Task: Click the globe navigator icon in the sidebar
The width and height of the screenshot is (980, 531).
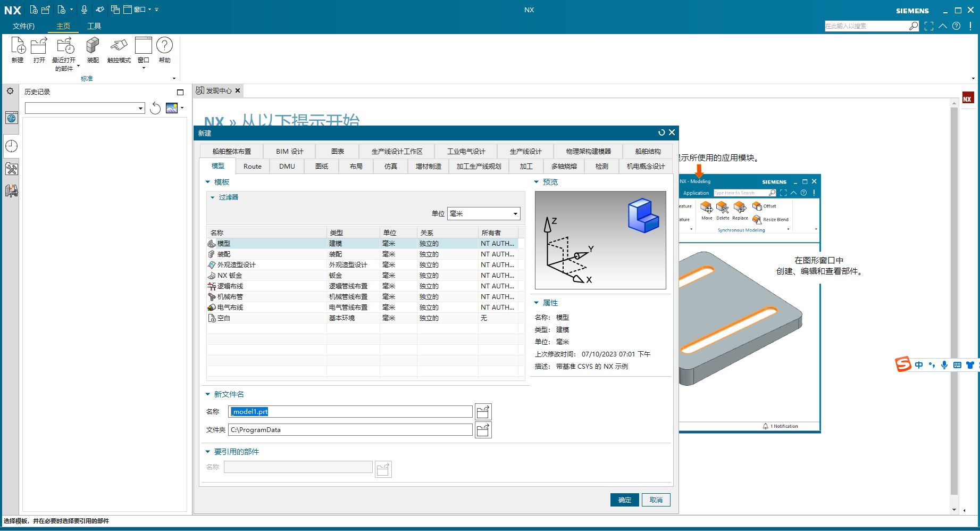Action: click(11, 118)
